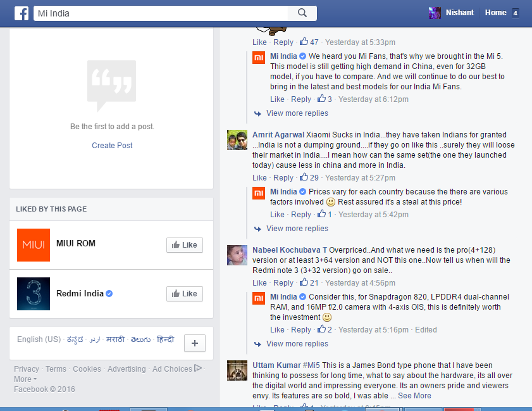Screen dimensions: 532x411
Task: Click Nabeel Kochubava's profile picture
Action: coord(237,255)
